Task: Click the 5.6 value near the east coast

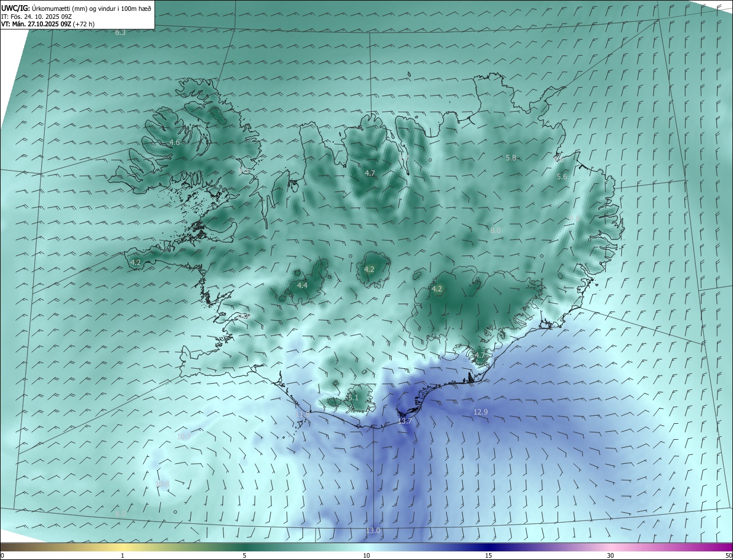Action: click(562, 177)
